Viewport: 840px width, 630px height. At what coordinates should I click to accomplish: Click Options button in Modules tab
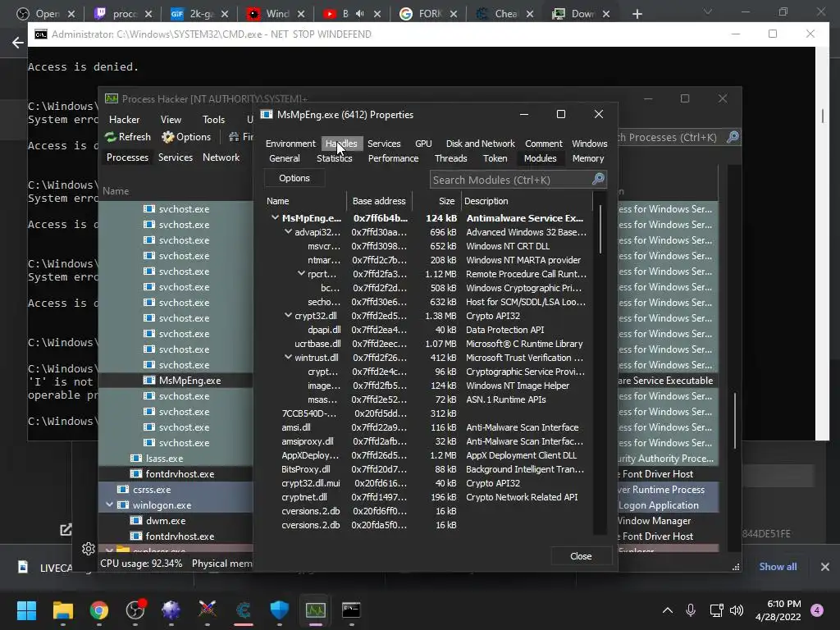pos(294,178)
